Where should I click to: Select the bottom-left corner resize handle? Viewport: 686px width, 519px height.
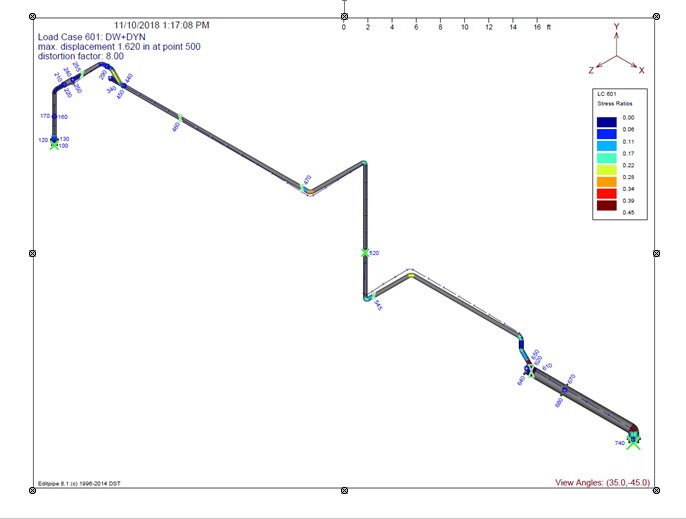pyautogui.click(x=32, y=491)
